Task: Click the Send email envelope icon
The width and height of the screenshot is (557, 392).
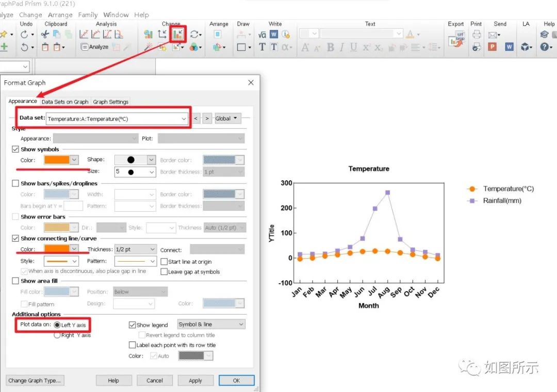Action: pos(493,35)
